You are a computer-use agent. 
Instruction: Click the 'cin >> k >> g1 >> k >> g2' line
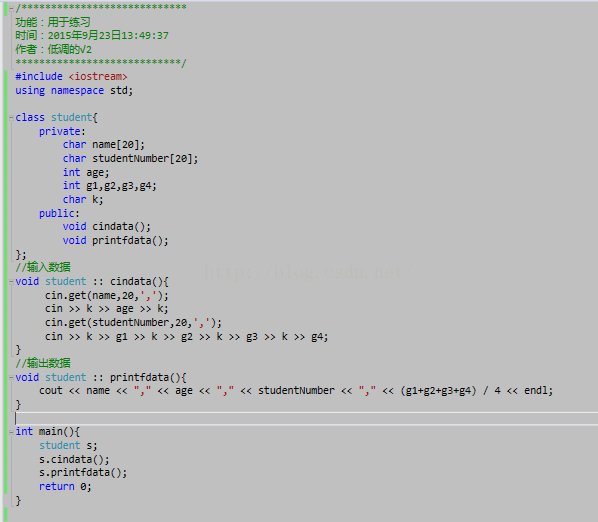[186, 337]
